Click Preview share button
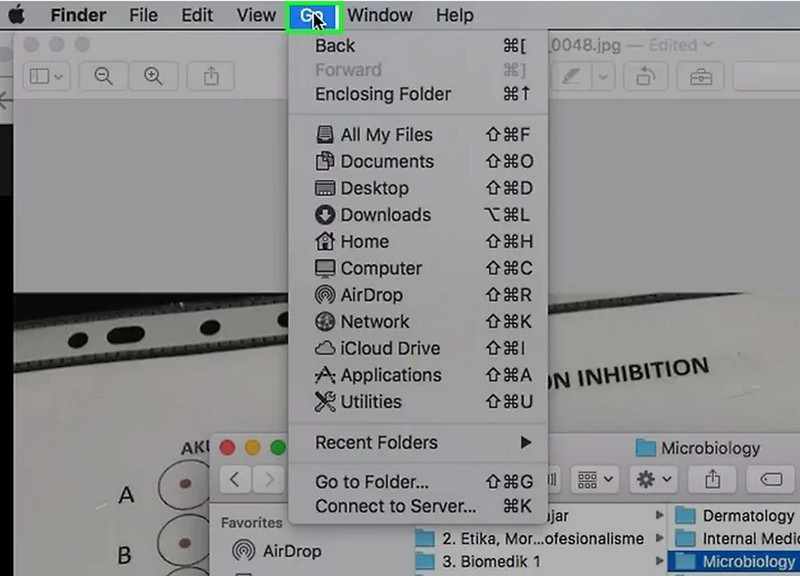Image resolution: width=800 pixels, height=576 pixels. (211, 77)
